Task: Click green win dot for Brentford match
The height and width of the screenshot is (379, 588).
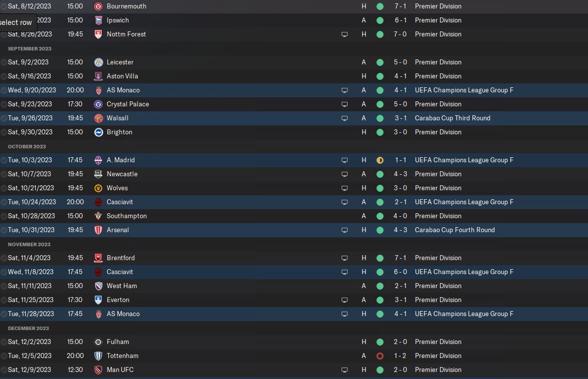Action: point(380,258)
